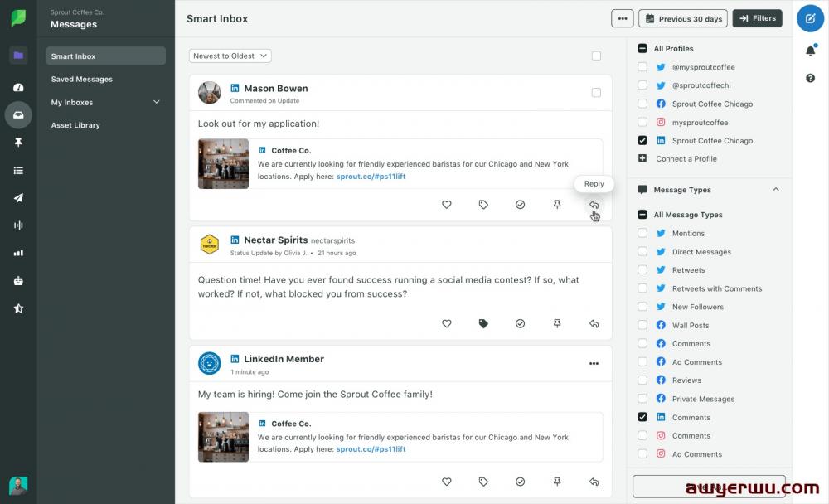Check the mysproutcoffee Instagram profile

coord(642,122)
